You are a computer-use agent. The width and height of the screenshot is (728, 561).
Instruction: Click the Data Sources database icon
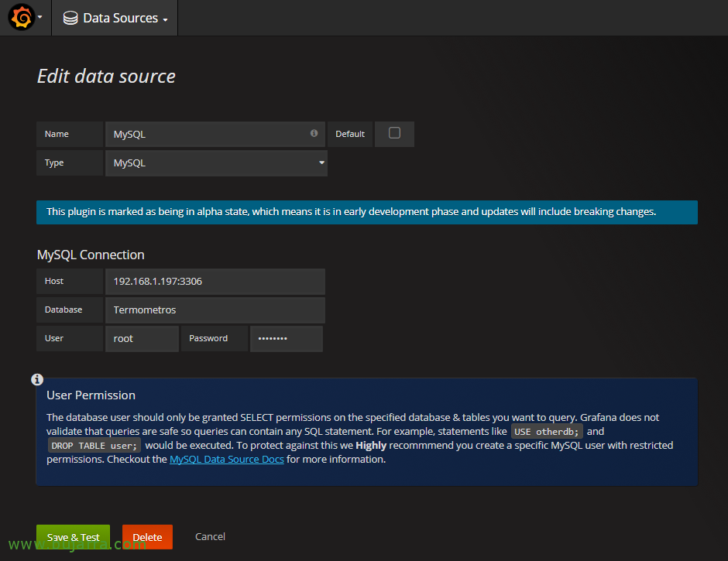click(70, 18)
